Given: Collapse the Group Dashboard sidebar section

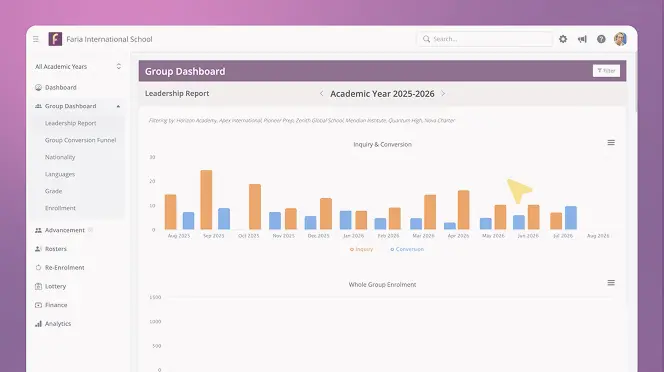Looking at the screenshot, I should click(119, 106).
